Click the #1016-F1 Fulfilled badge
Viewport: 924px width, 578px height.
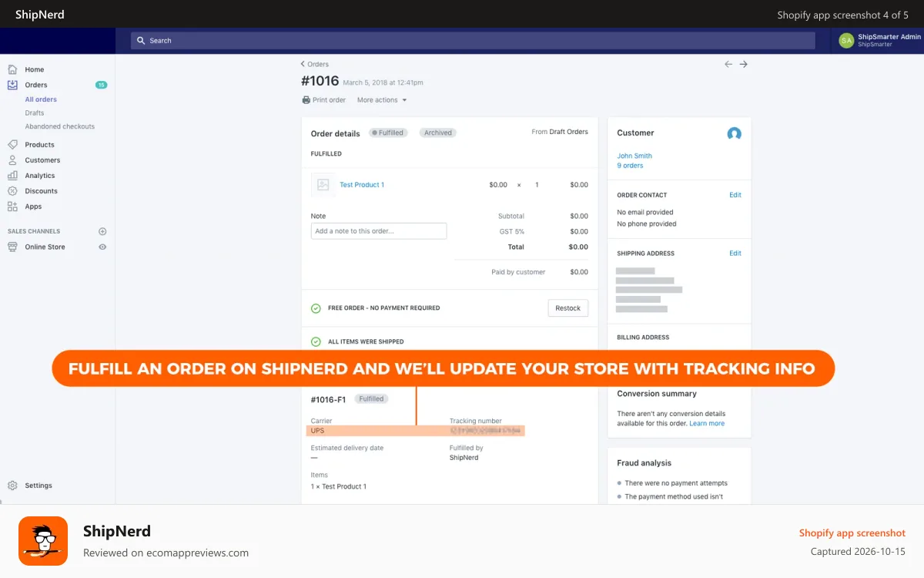pos(371,399)
